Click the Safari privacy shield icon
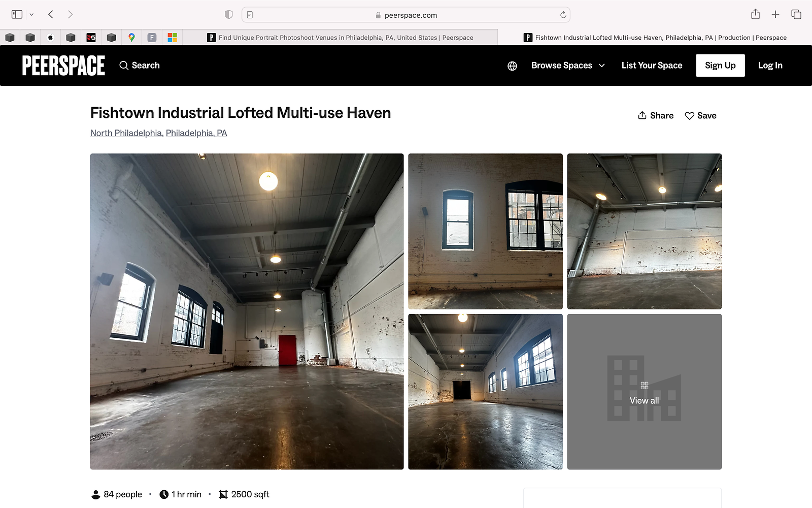The width and height of the screenshot is (812, 508). tap(229, 15)
